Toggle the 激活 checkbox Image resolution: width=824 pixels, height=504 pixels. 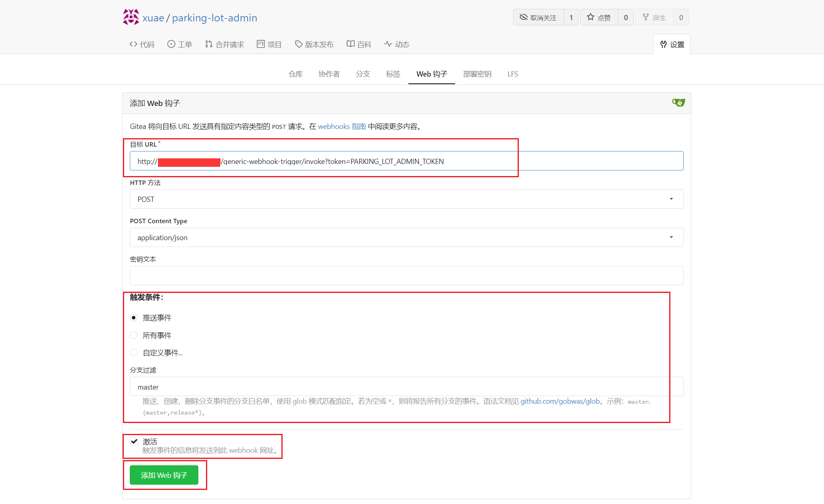pyautogui.click(x=134, y=441)
